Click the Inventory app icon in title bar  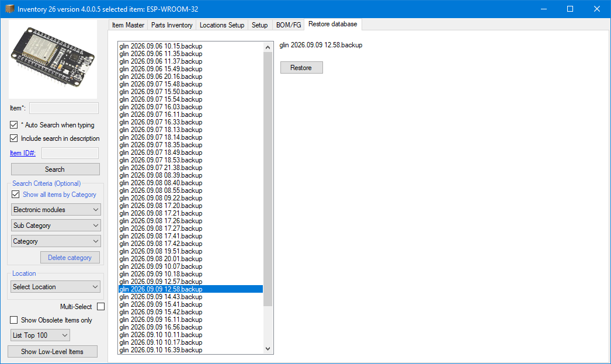tap(10, 9)
